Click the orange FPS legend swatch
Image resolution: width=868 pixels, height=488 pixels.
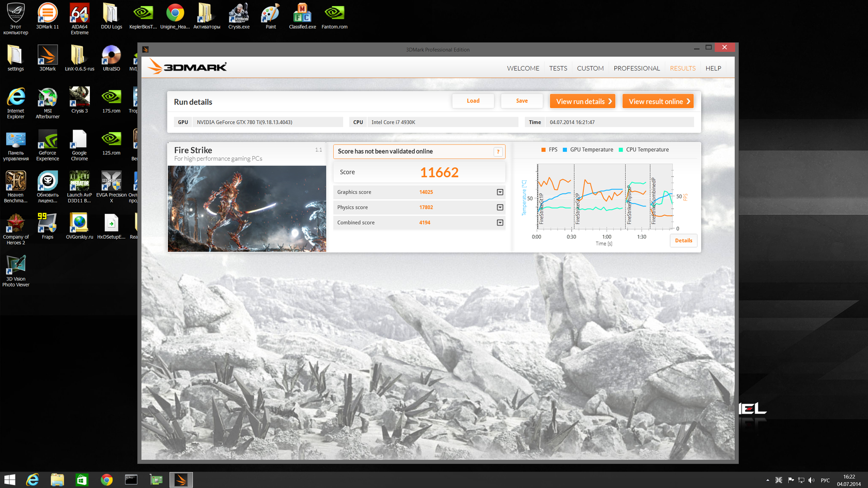(543, 150)
